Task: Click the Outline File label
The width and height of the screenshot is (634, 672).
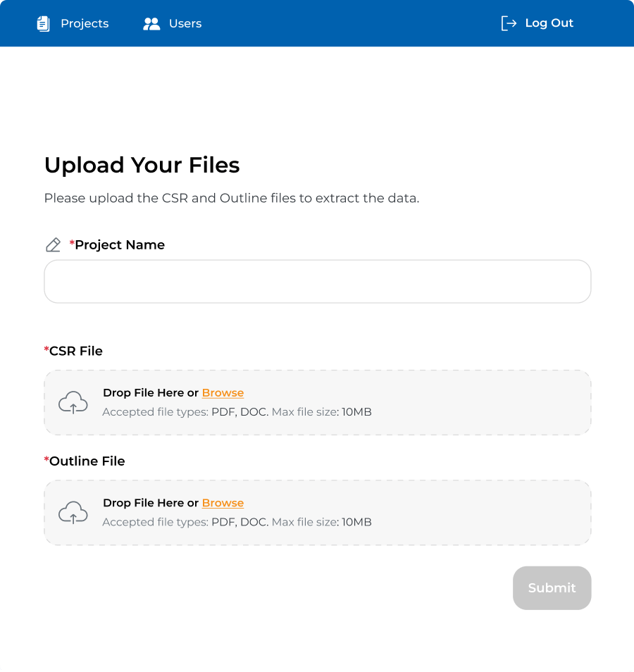Action: click(86, 461)
